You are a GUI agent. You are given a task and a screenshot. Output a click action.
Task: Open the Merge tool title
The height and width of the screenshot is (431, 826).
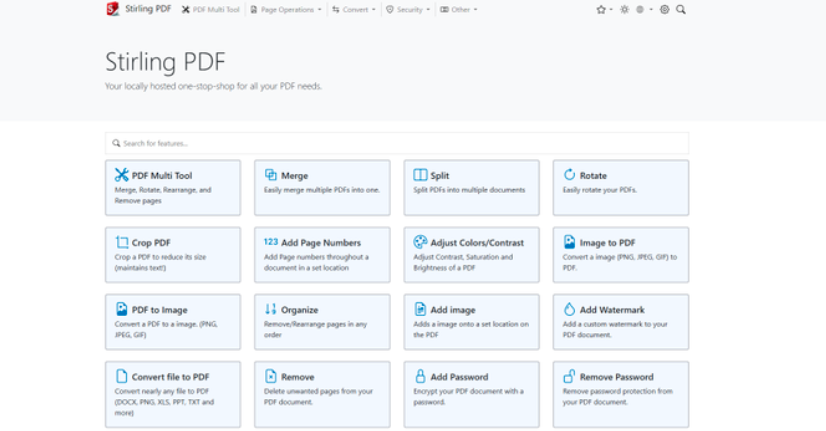[294, 175]
